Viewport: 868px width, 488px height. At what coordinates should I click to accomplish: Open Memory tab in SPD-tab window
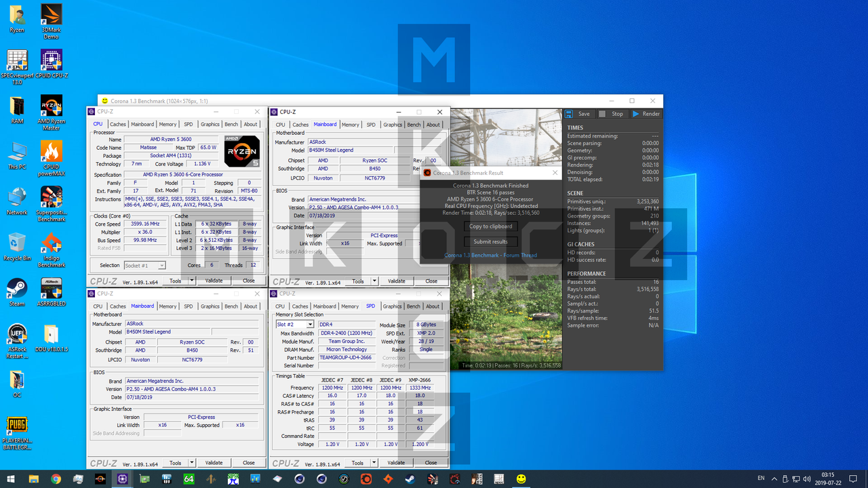351,306
